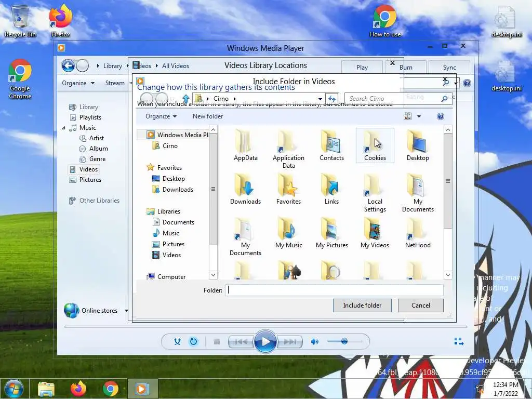Screen dimensions: 532x399
Task: Switch to the Burn tab
Action: 406,67
